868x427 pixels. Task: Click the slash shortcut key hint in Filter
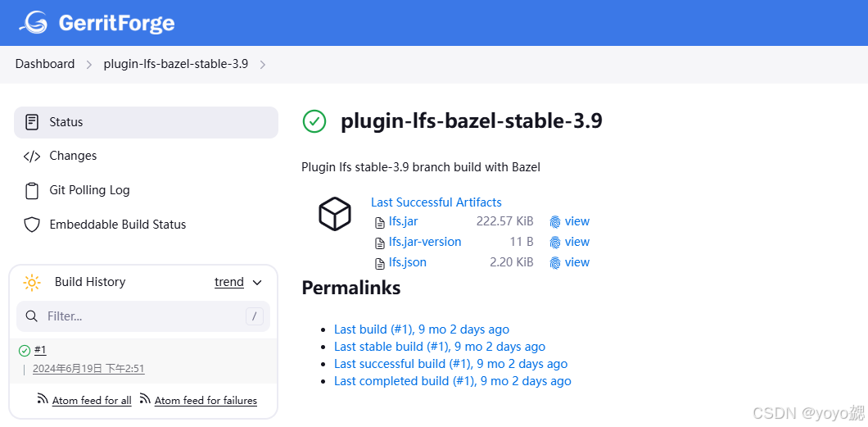(x=255, y=316)
